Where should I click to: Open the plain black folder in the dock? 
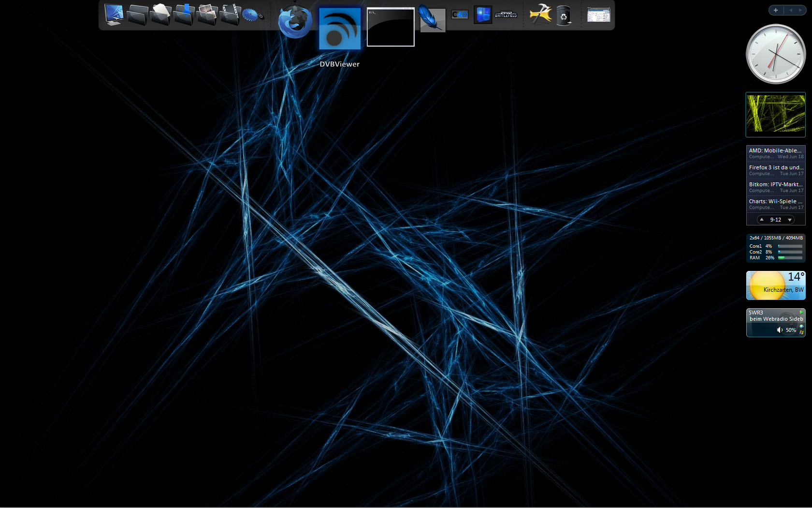(137, 15)
